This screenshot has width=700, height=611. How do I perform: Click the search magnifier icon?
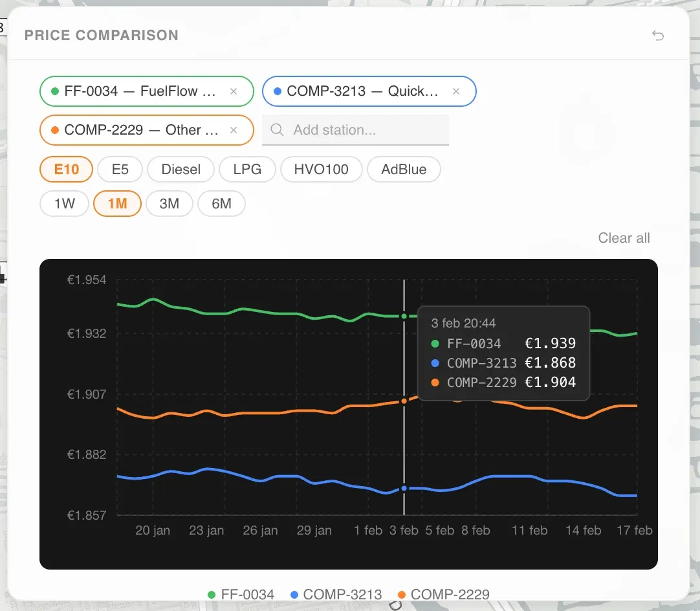coord(277,130)
